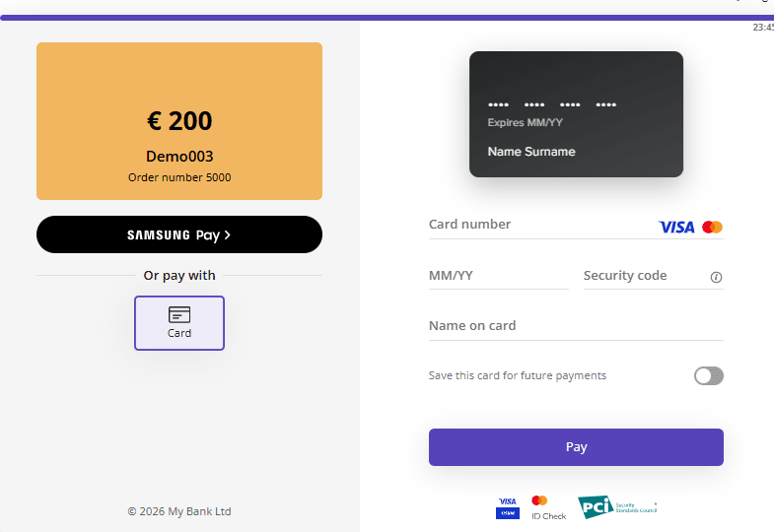This screenshot has height=532, width=774.
Task: Open the Security code info icon
Action: pyautogui.click(x=716, y=277)
